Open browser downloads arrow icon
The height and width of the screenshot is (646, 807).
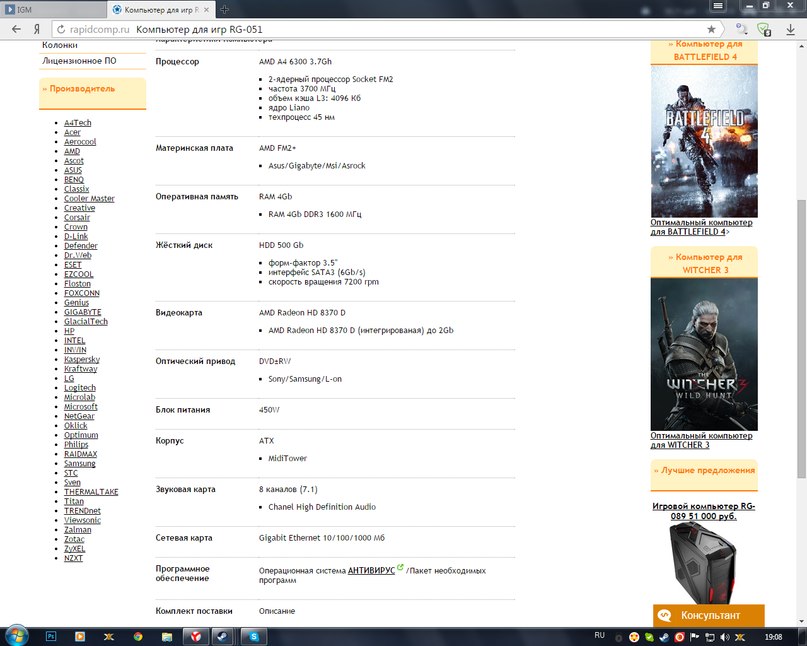point(791,29)
